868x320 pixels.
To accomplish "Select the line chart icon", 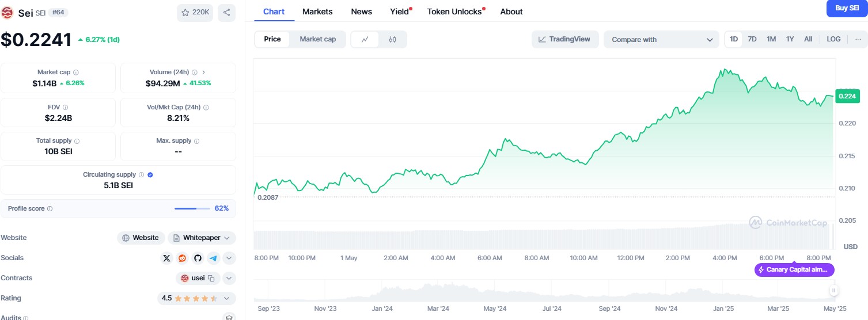I will tap(365, 40).
